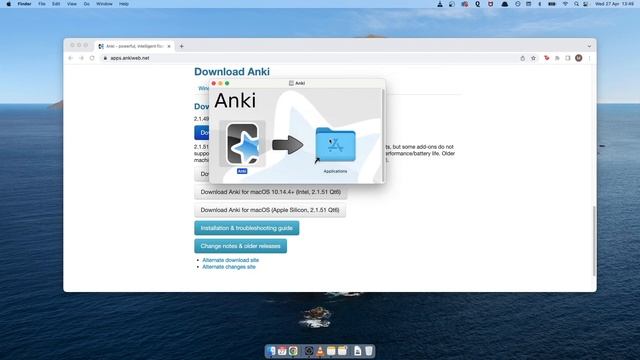Close the Anki installer window
The height and width of the screenshot is (360, 640).
tap(213, 83)
